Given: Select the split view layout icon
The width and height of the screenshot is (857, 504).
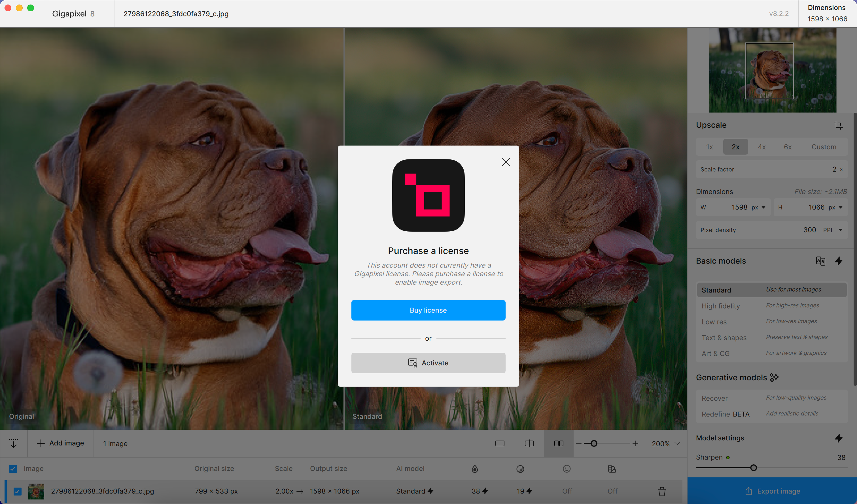Looking at the screenshot, I should tap(529, 443).
